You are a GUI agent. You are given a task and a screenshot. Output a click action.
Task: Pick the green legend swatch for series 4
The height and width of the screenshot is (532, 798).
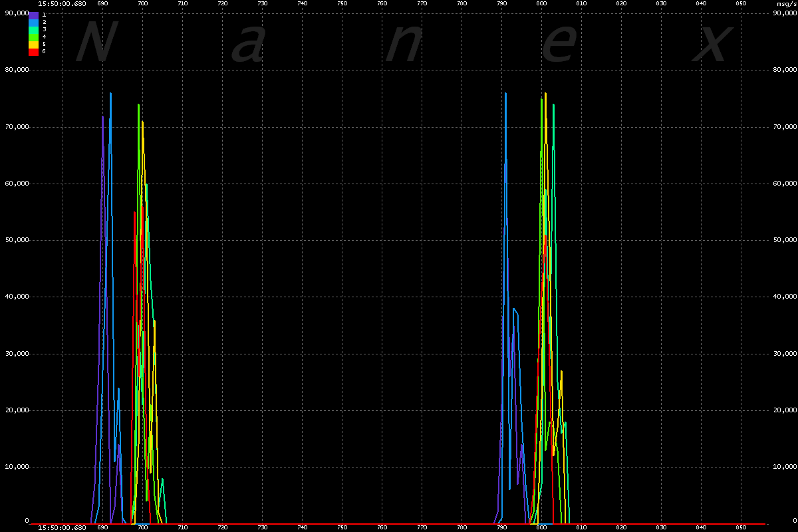(x=33, y=37)
